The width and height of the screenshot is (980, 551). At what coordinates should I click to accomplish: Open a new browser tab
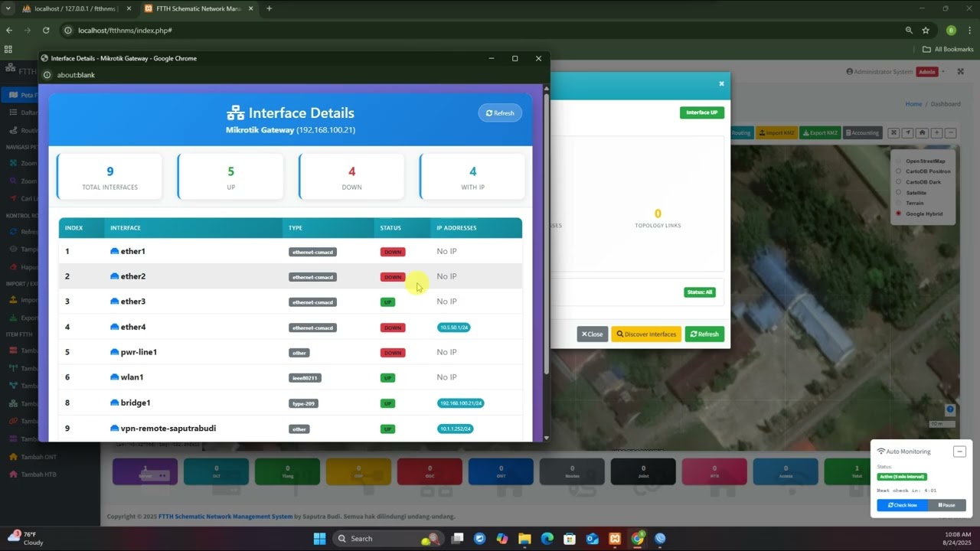point(269,8)
